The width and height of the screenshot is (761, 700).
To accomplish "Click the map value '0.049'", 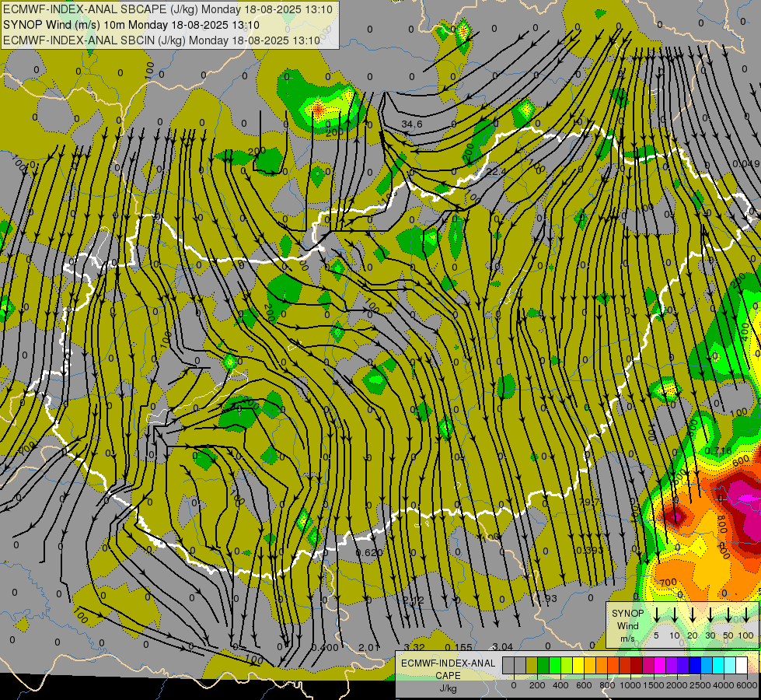I will tap(746, 163).
